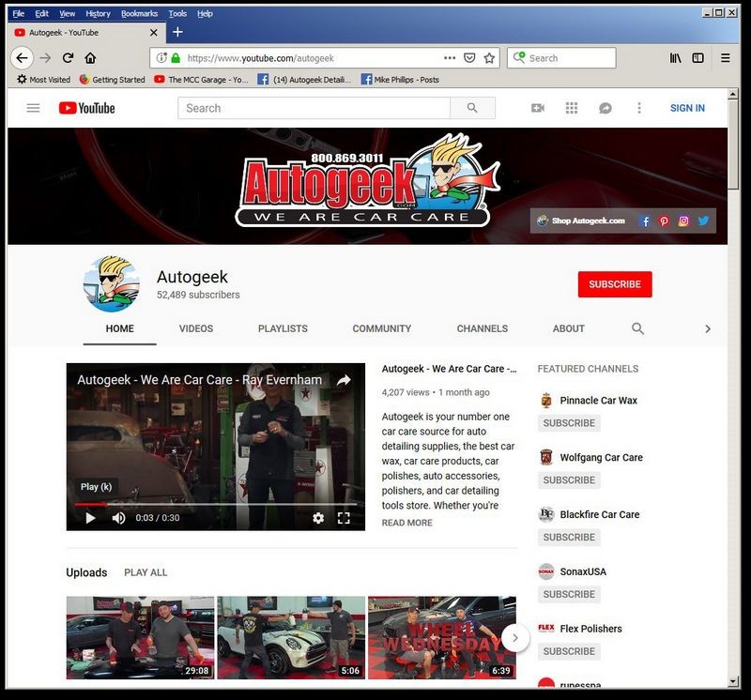
Task: Switch to the ABOUT channel tab
Action: 569,328
